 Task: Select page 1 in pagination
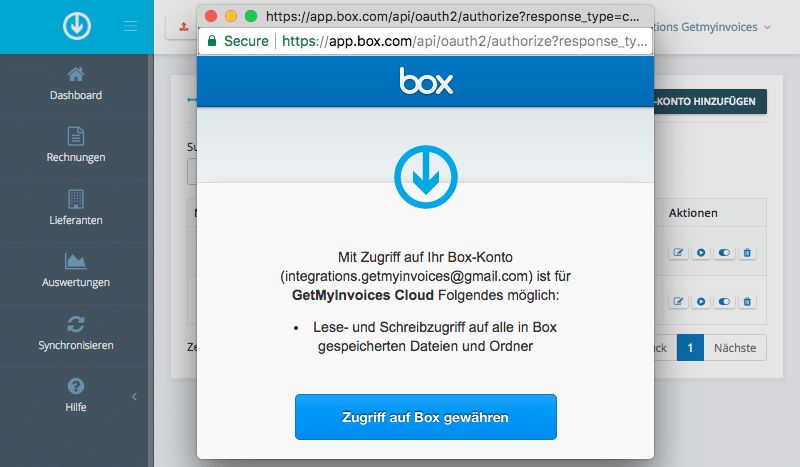pos(690,348)
